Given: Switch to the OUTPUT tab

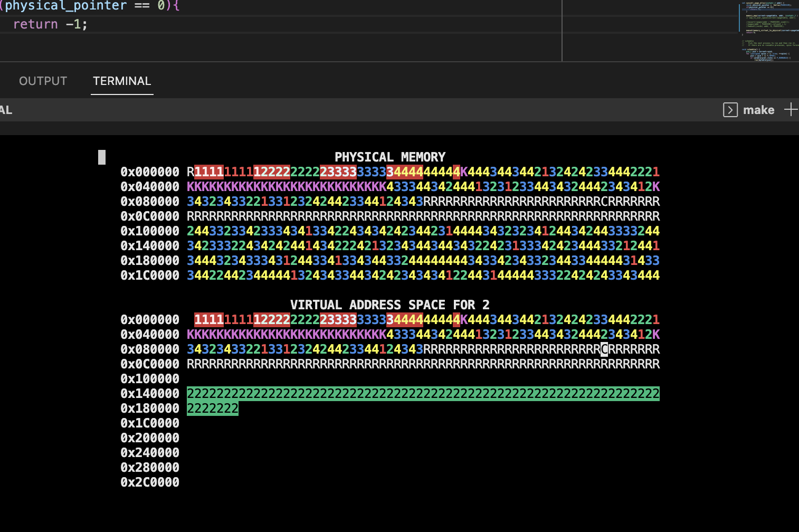Looking at the screenshot, I should (43, 81).
